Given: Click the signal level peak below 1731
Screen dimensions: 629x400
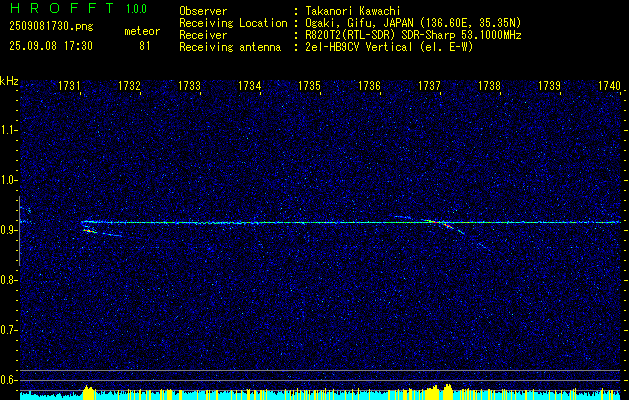Looking at the screenshot, I should (x=89, y=391).
